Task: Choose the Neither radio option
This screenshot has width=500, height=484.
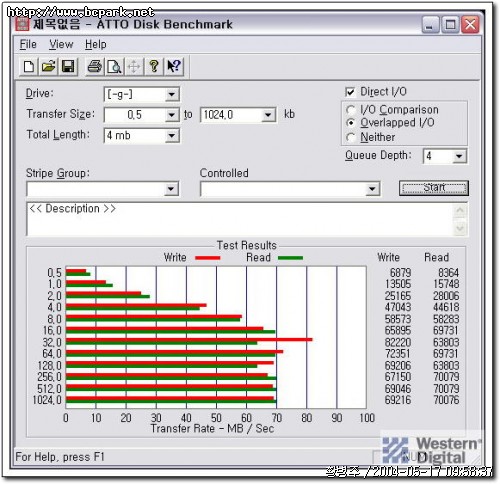Action: coord(351,137)
